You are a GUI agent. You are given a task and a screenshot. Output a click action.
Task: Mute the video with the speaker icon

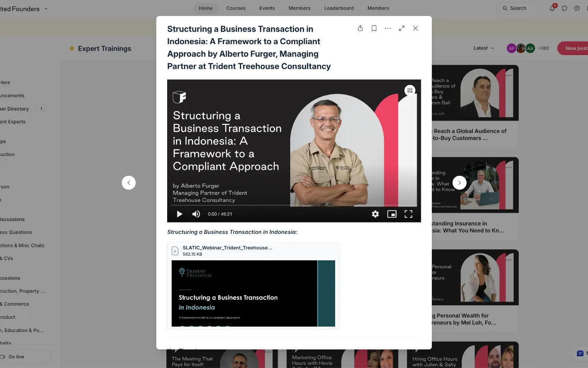coord(196,214)
